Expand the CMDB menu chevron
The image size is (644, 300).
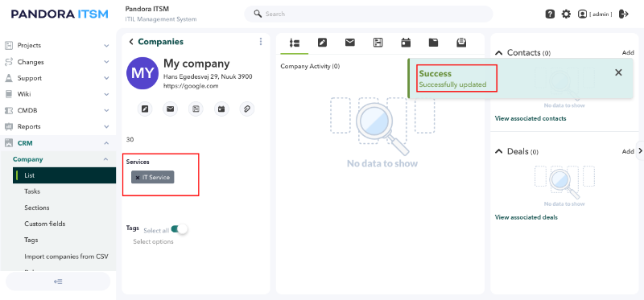coord(106,110)
